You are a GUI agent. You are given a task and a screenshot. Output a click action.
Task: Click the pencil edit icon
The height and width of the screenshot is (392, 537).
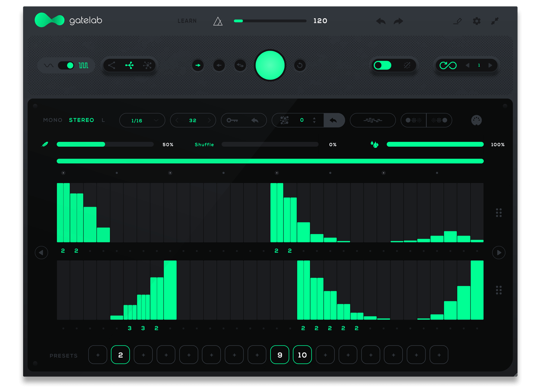point(458,21)
